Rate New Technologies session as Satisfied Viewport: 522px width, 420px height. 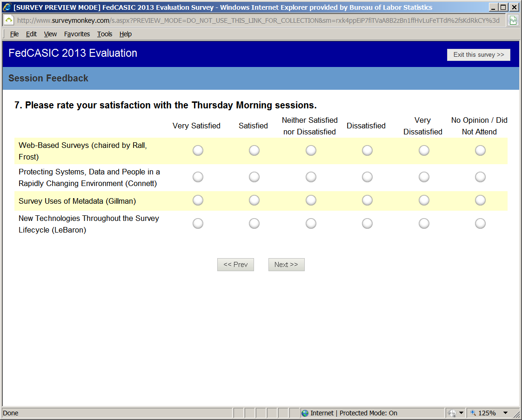[254, 223]
